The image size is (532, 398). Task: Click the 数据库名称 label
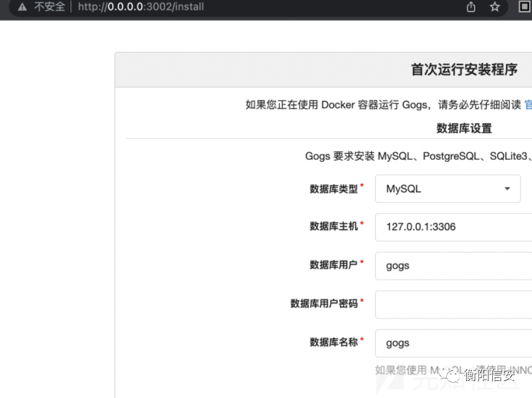point(334,342)
